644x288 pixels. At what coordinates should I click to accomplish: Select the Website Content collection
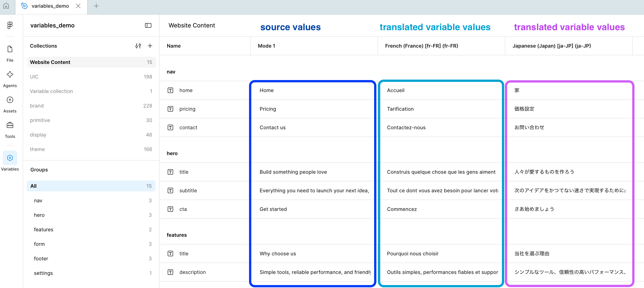(92, 62)
